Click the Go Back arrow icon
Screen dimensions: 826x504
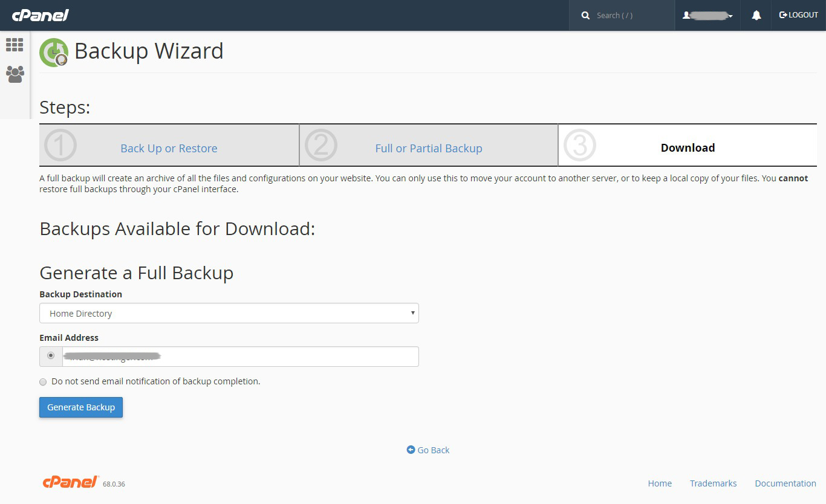[x=411, y=450]
